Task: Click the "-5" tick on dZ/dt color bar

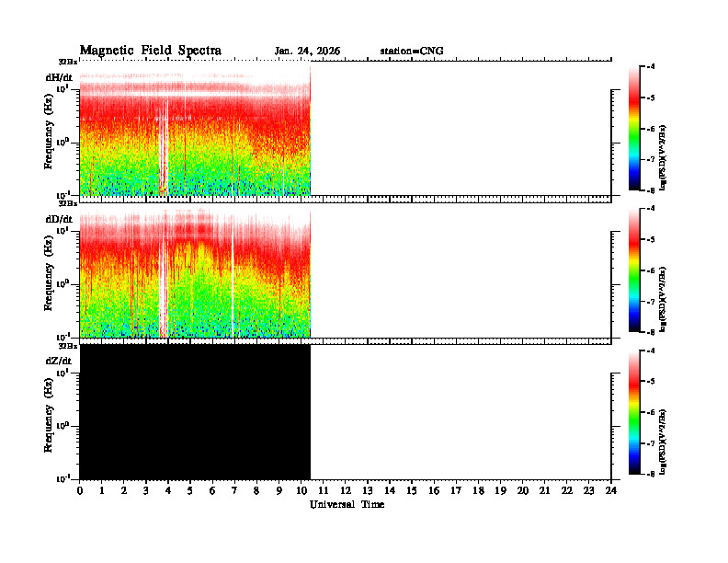Action: tap(652, 382)
